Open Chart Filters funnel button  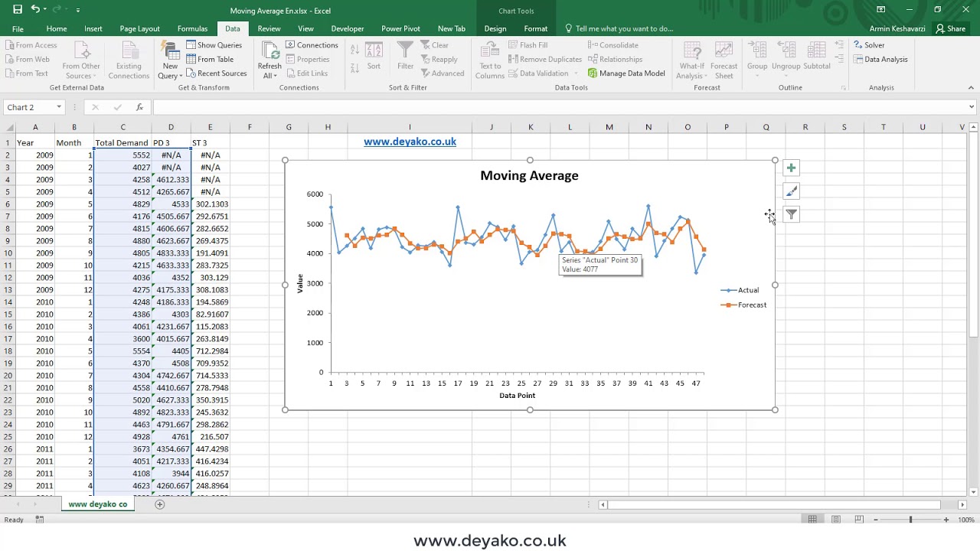pos(791,215)
